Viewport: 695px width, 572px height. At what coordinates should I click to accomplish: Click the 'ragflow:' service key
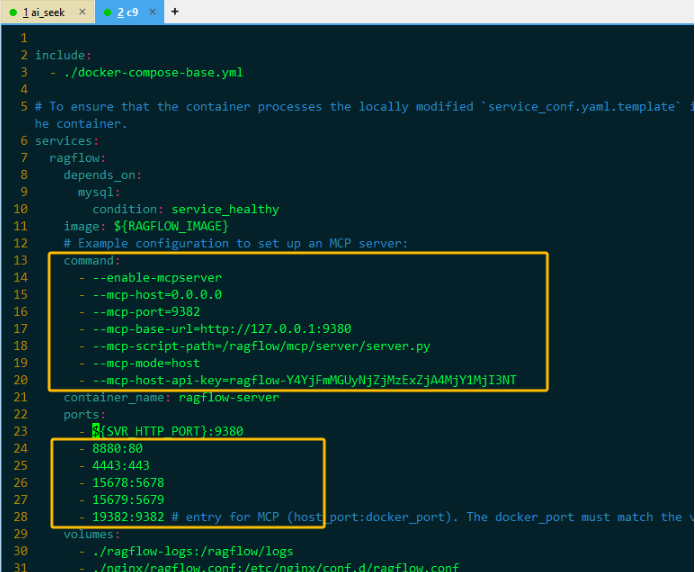pyautogui.click(x=78, y=158)
